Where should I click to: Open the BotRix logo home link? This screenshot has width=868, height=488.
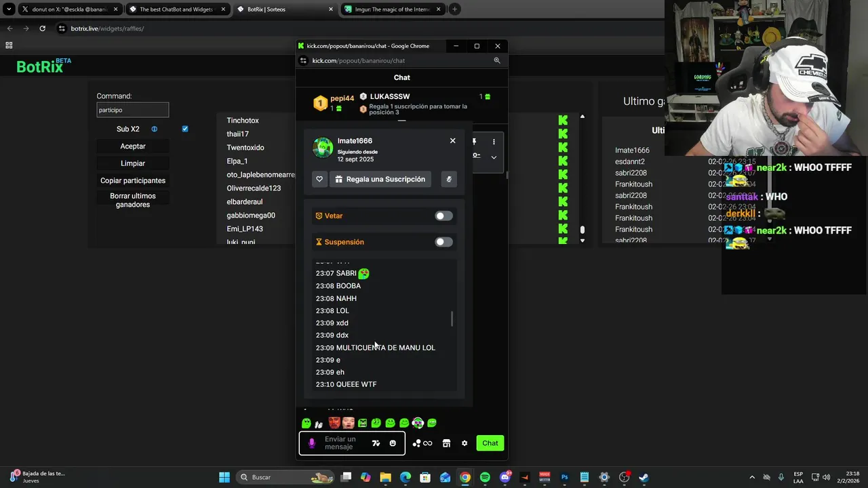(x=43, y=66)
